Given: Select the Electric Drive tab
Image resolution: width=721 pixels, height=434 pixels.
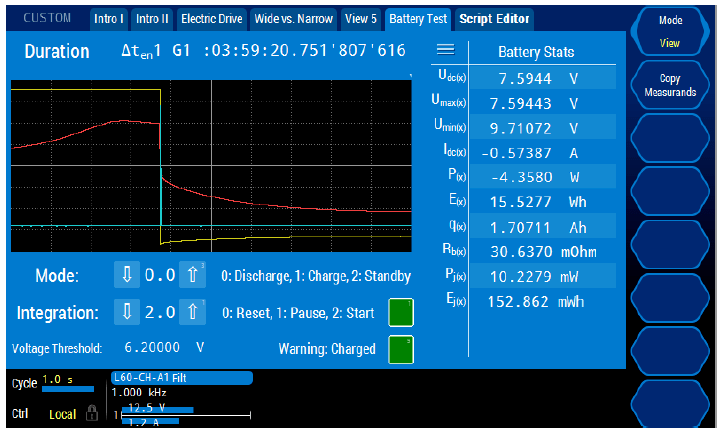Looking at the screenshot, I should tap(212, 19).
